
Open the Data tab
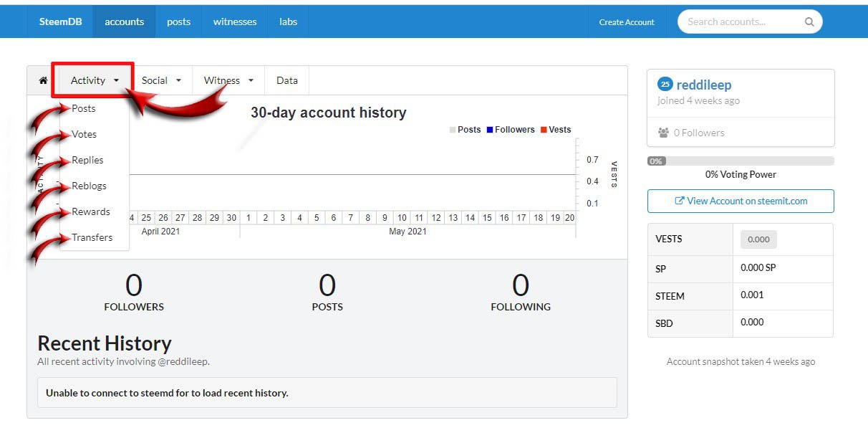click(286, 80)
